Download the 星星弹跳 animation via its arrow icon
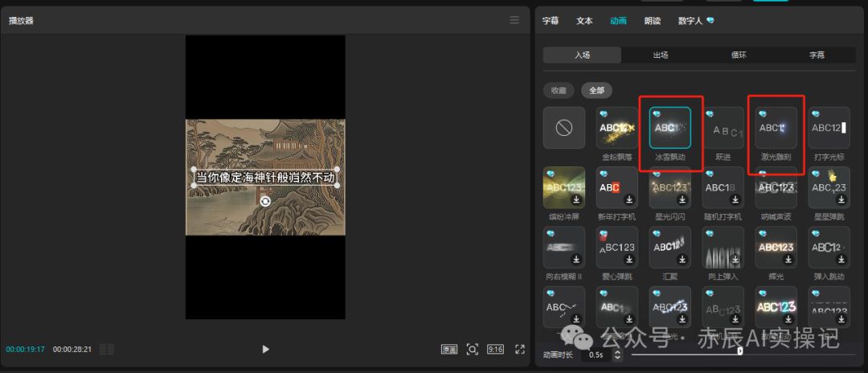 842,200
